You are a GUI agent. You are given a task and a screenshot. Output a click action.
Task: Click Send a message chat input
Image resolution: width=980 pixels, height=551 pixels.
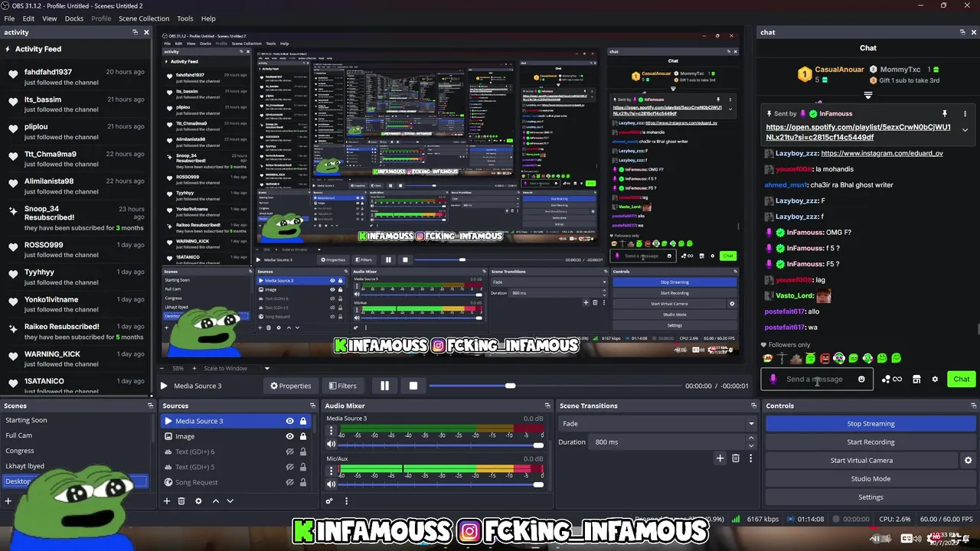816,379
